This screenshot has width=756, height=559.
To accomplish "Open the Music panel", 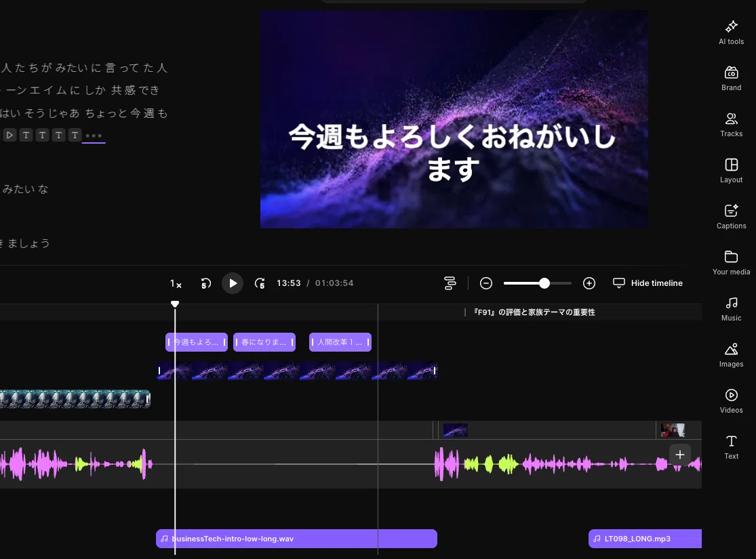I will (x=731, y=309).
